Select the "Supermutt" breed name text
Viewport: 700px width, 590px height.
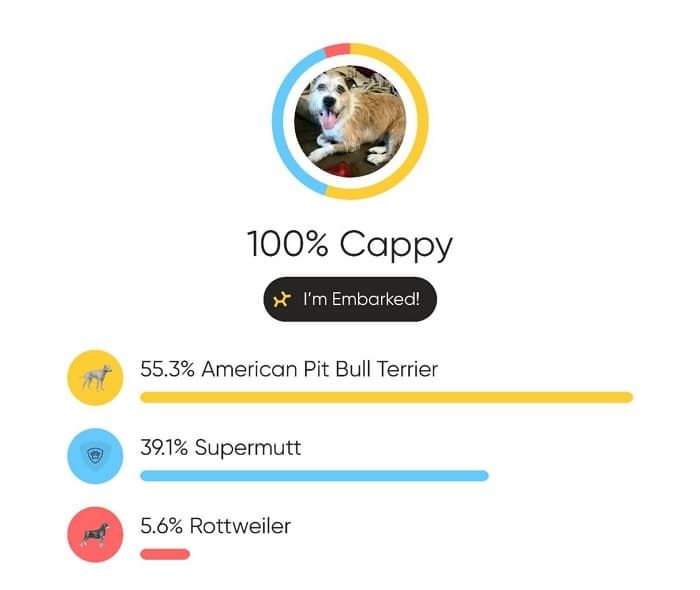248,448
